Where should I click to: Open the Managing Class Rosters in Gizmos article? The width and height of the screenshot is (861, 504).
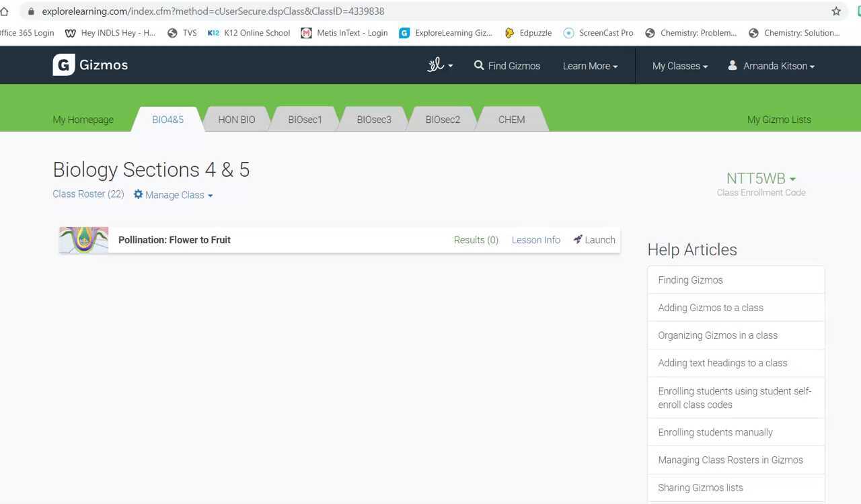coord(736,460)
